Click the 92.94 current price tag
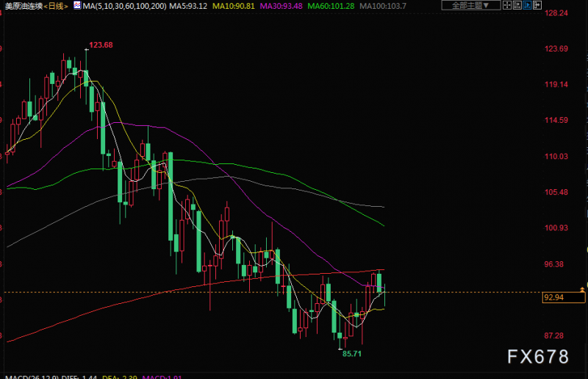The height and width of the screenshot is (379, 588). click(563, 297)
